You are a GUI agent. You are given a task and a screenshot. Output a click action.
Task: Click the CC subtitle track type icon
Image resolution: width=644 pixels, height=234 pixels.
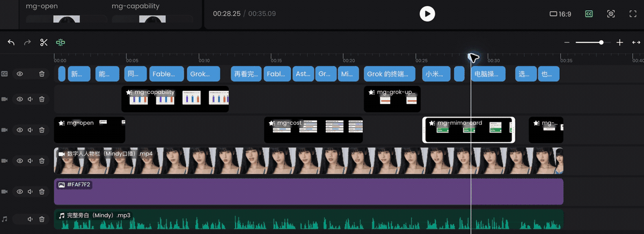pyautogui.click(x=5, y=74)
